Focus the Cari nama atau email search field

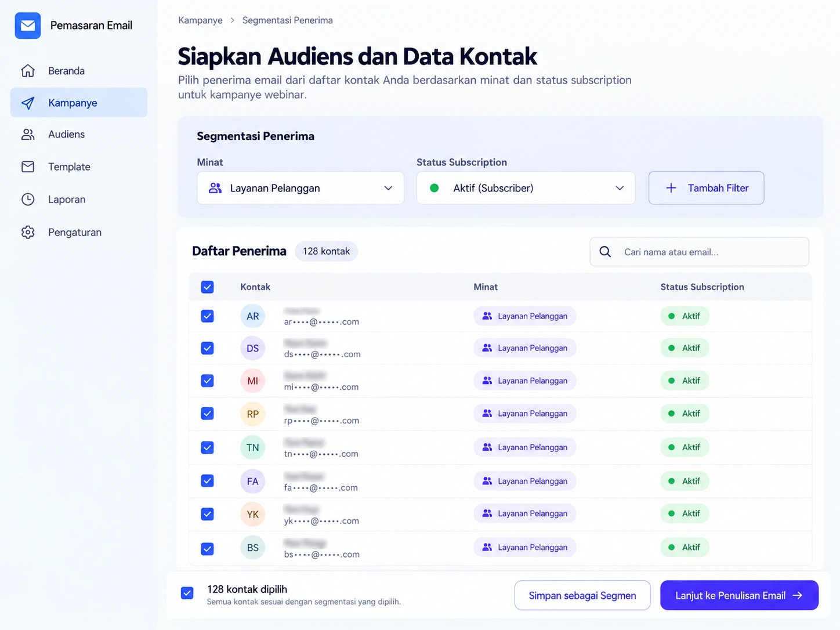(699, 252)
